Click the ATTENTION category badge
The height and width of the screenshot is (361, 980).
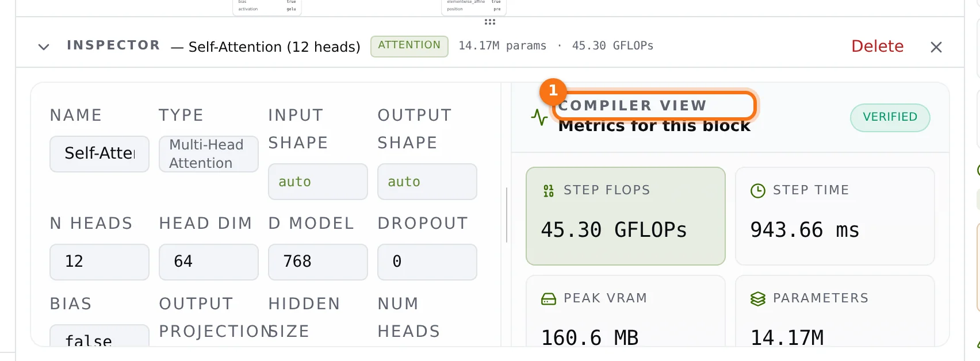coord(409,46)
